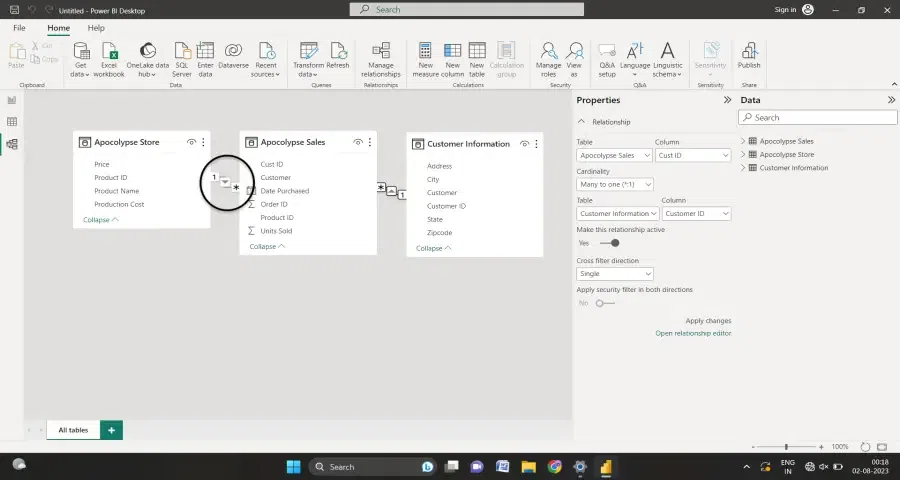Open Manage relationships dialog
Viewport: 900px width, 480px height.
click(381, 59)
